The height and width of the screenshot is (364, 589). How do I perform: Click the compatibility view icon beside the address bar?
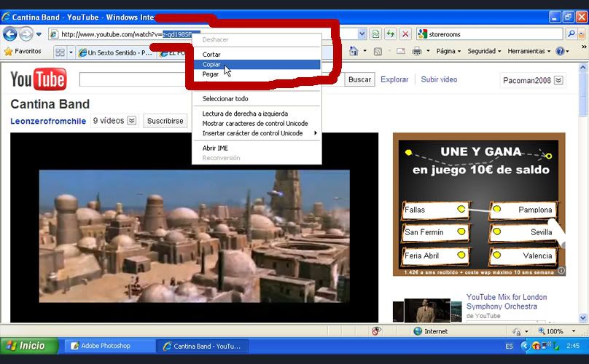[375, 34]
